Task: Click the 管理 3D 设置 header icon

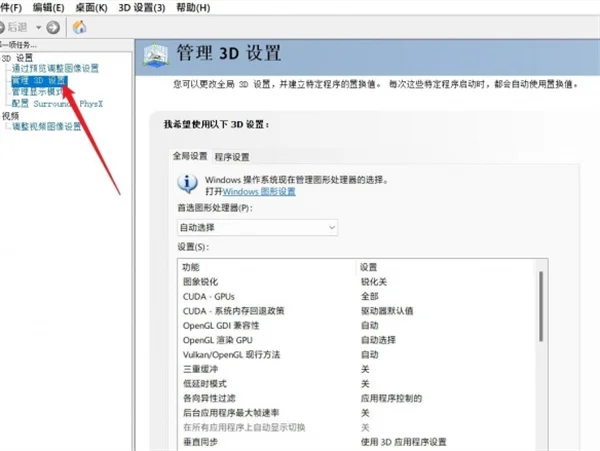Action: (x=155, y=55)
